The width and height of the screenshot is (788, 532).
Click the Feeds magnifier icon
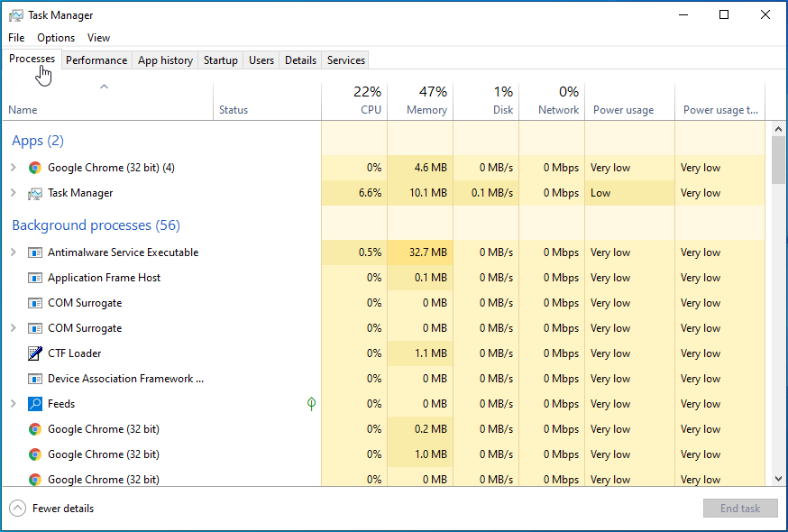35,404
